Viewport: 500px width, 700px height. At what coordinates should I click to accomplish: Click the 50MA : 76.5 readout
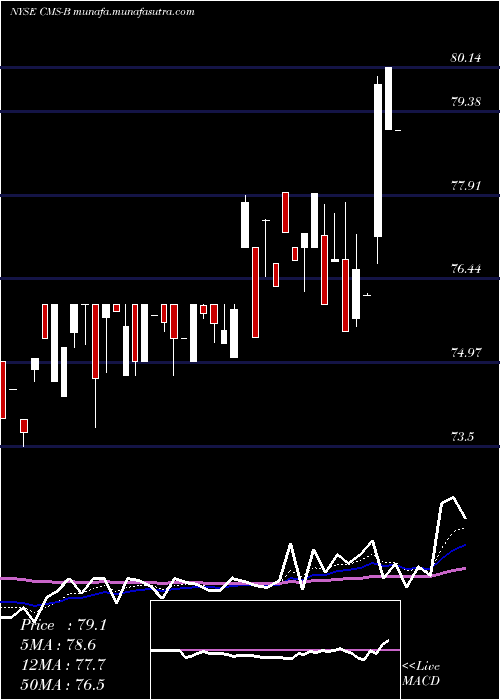tap(63, 684)
